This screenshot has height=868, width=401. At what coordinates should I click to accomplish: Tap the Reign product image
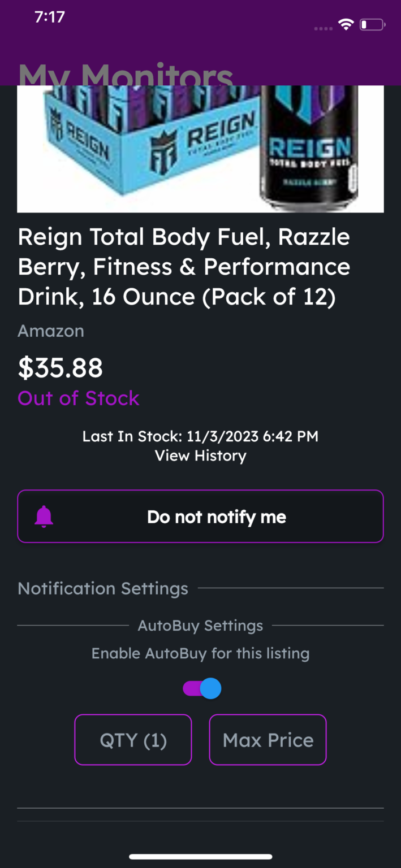(200, 148)
